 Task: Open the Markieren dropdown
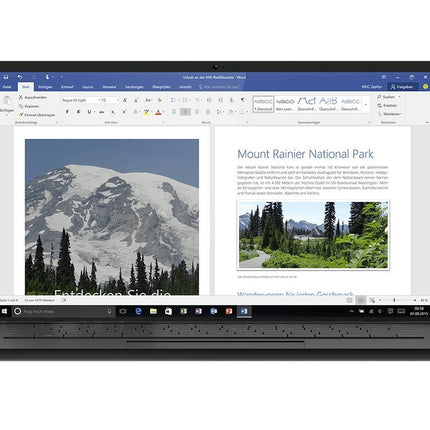coord(391,114)
